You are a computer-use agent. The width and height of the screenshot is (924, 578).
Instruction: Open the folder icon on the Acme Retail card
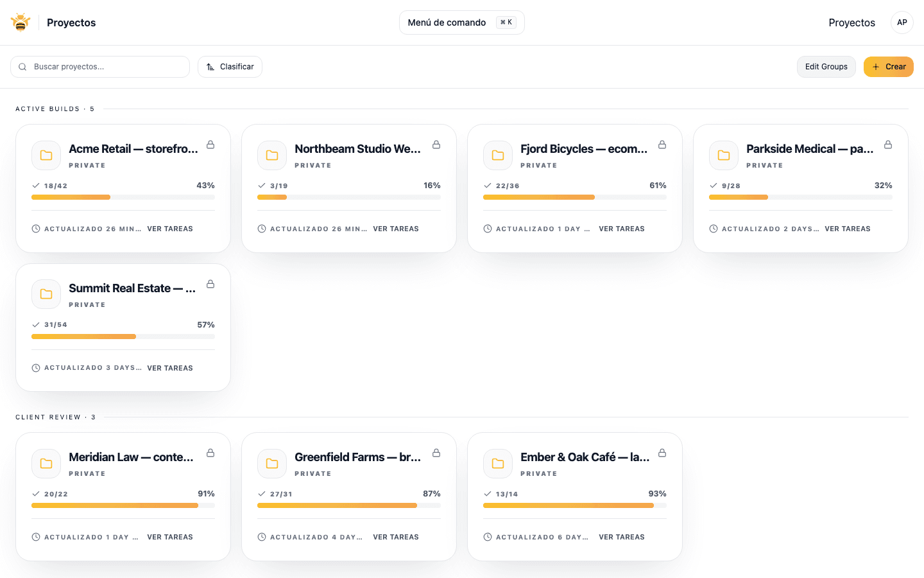46,155
